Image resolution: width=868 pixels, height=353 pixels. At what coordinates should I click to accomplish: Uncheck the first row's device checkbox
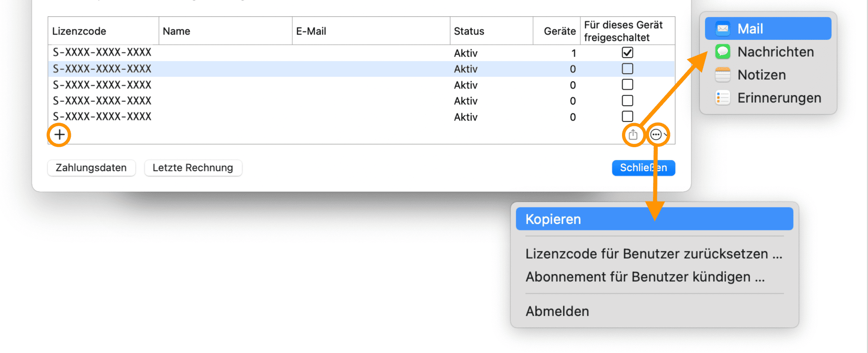[627, 53]
